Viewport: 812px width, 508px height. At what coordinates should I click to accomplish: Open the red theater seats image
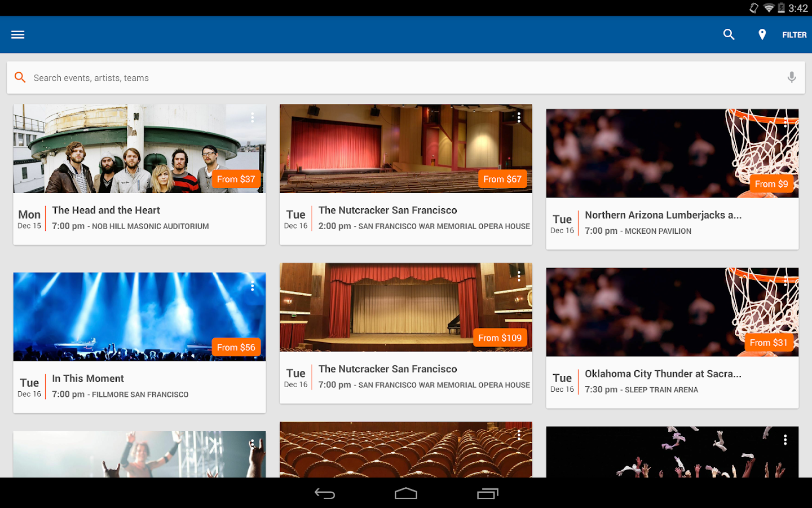(406, 449)
